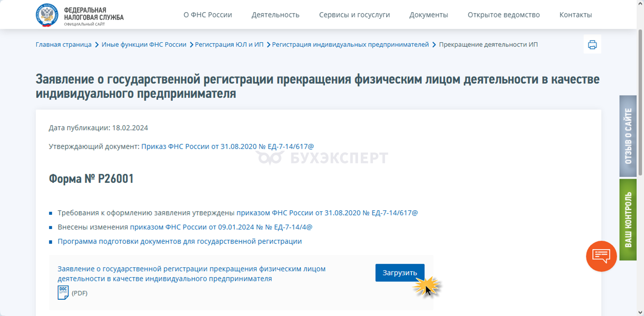Click the scrollbar down arrow
644x316 pixels.
tap(640, 312)
